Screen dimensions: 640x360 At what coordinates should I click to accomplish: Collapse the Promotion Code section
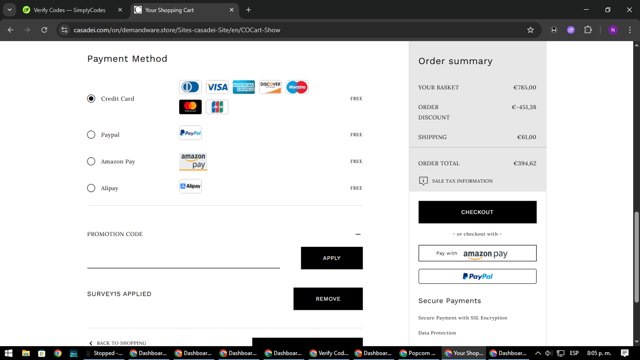coord(358,234)
